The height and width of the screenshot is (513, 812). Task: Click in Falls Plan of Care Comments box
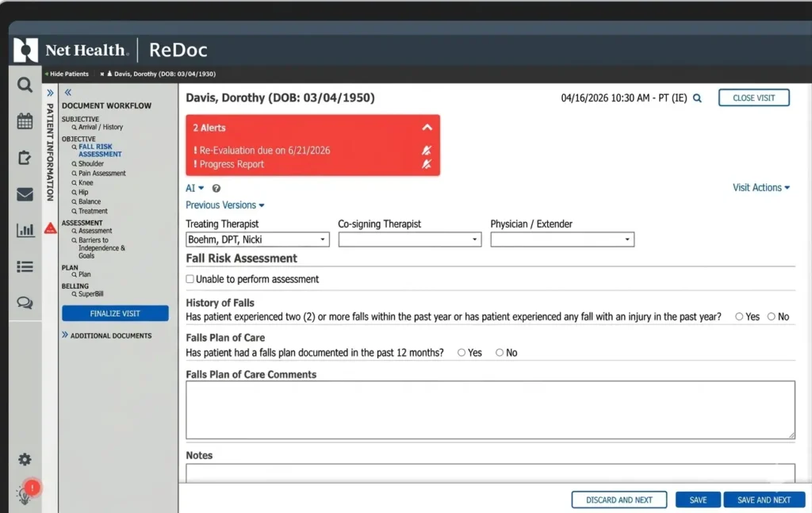point(490,410)
